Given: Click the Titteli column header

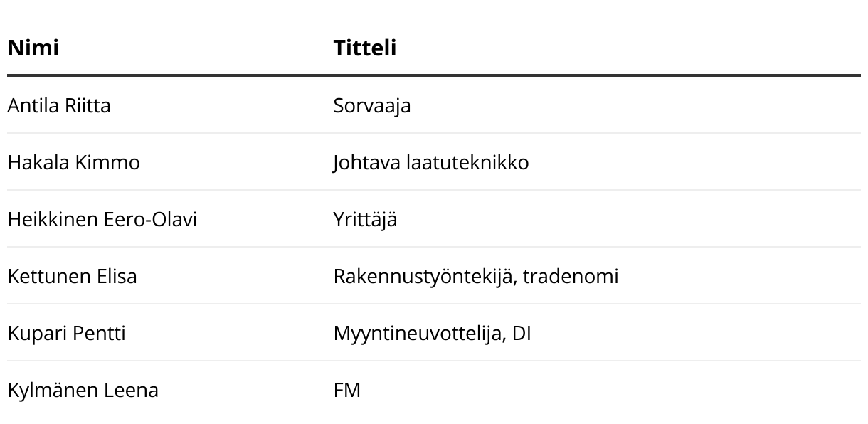Looking at the screenshot, I should coord(365,48).
